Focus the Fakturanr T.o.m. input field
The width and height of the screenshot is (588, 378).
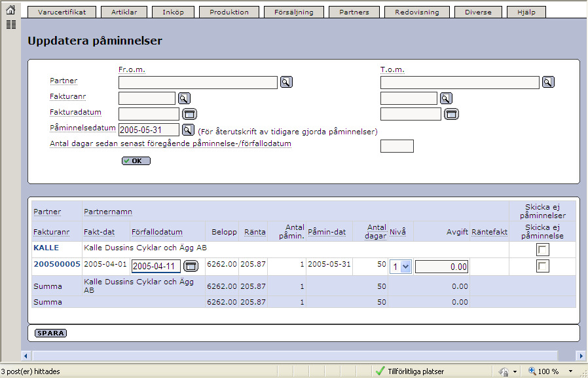coord(409,98)
